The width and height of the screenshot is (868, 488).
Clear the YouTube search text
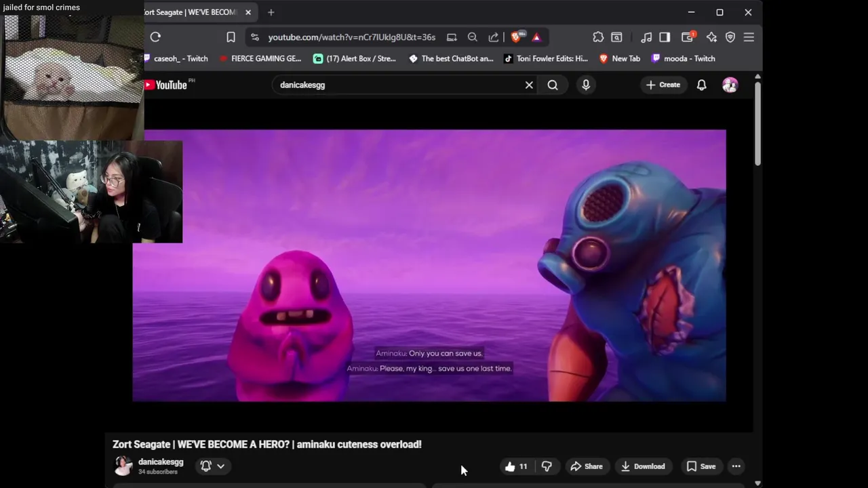pos(529,85)
